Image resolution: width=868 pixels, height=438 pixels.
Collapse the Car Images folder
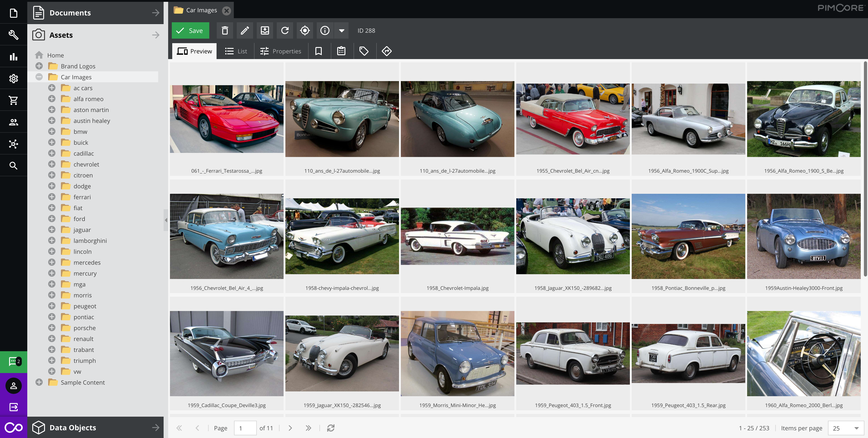coord(39,77)
